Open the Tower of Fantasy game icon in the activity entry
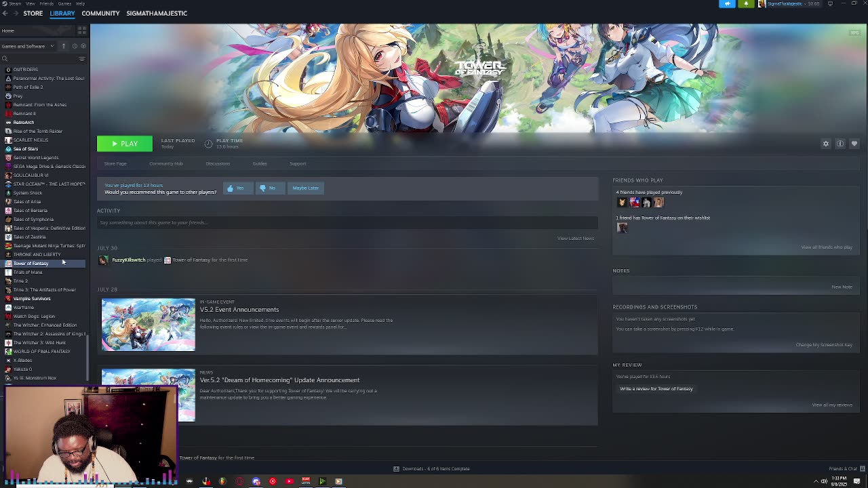Image resolution: width=868 pixels, height=488 pixels. coord(167,260)
